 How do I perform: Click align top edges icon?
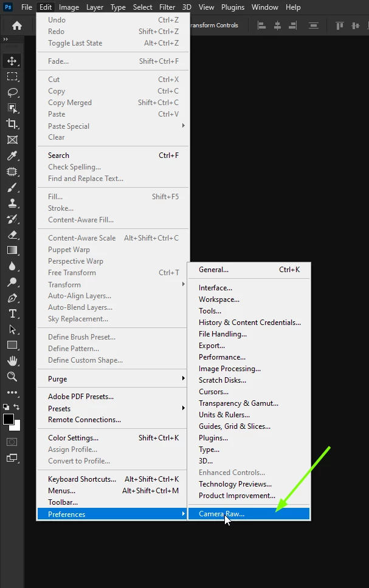(339, 26)
